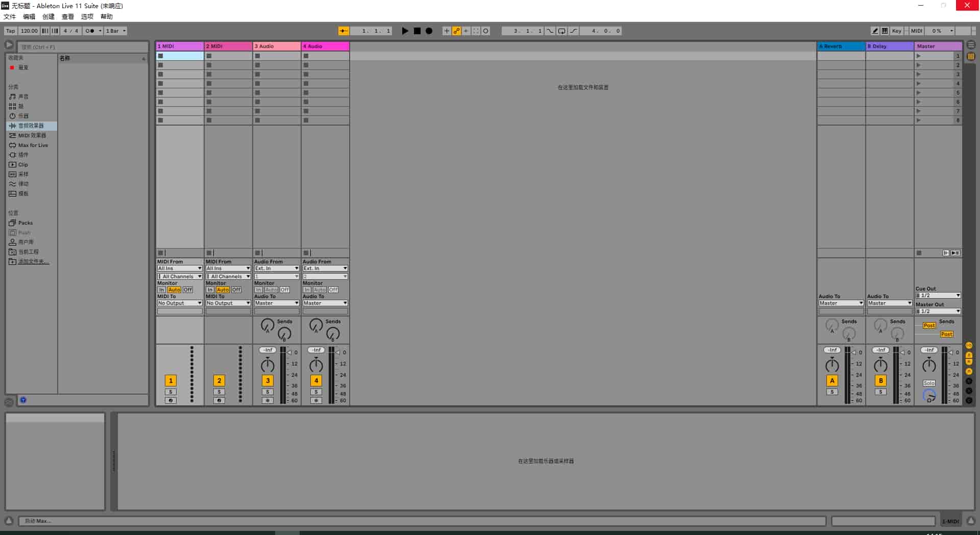The image size is (980, 535).
Task: Toggle the first Post send button on Master
Action: (929, 326)
